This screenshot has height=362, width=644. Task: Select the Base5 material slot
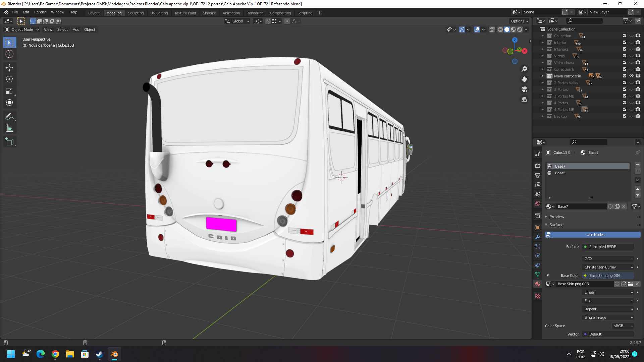[x=560, y=173]
